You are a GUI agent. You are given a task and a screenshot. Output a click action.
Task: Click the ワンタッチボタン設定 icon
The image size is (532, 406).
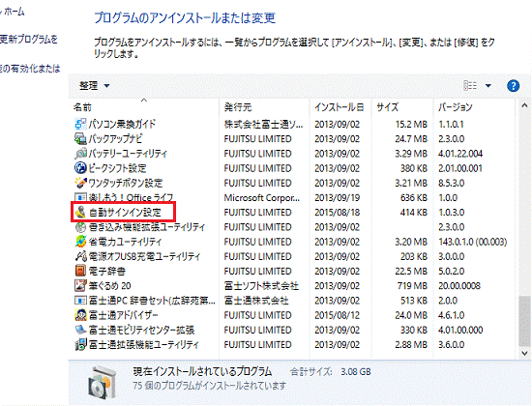pyautogui.click(x=80, y=183)
